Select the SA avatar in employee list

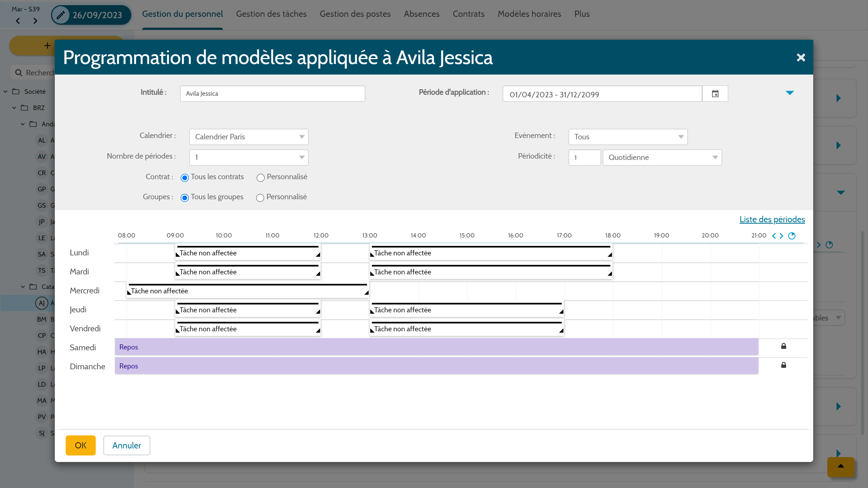tap(42, 254)
